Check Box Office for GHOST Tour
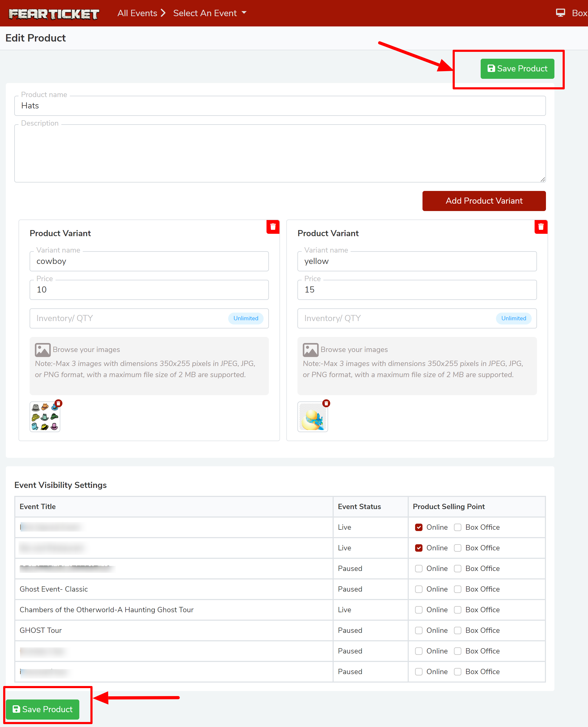The image size is (588, 727). (457, 630)
